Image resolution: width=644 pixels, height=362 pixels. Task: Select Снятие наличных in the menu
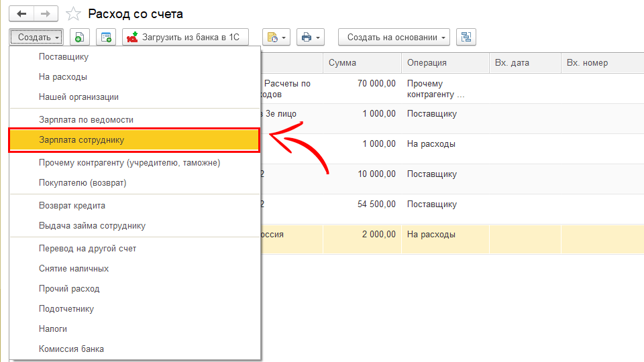(x=74, y=268)
